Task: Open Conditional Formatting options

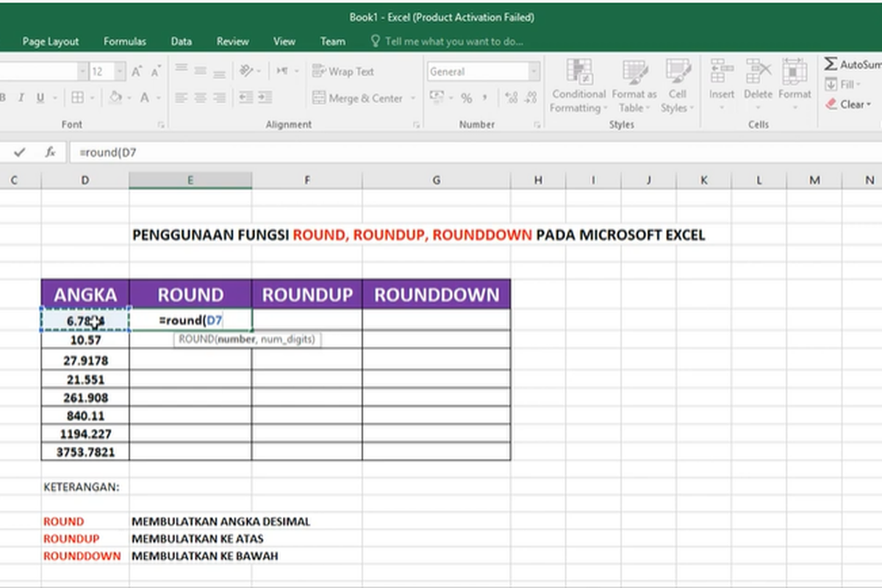Action: [x=578, y=85]
